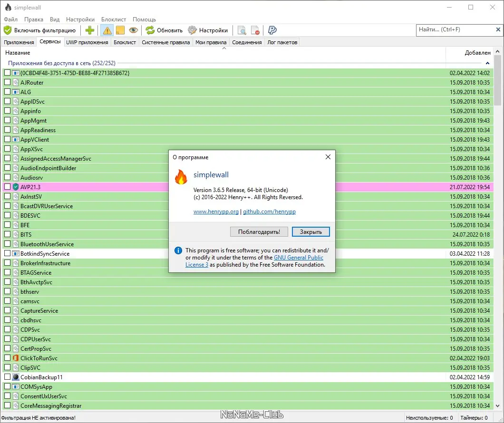Click the ClipSVC gear file icon
The width and height of the screenshot is (504, 423).
pos(16,367)
